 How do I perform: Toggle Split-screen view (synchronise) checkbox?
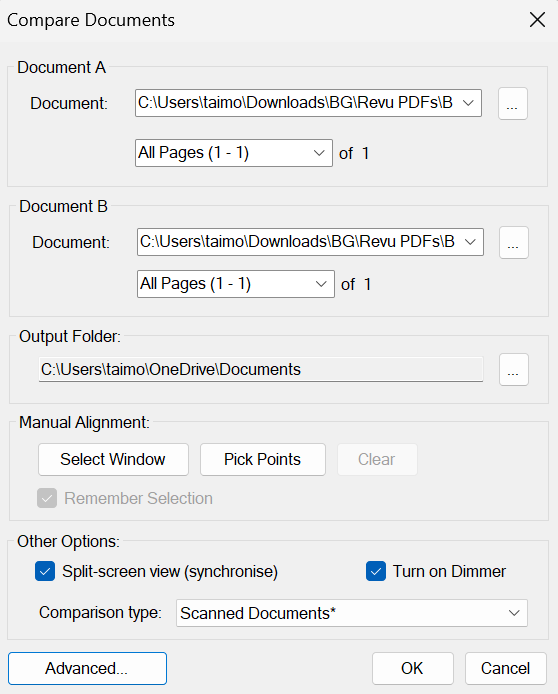45,571
